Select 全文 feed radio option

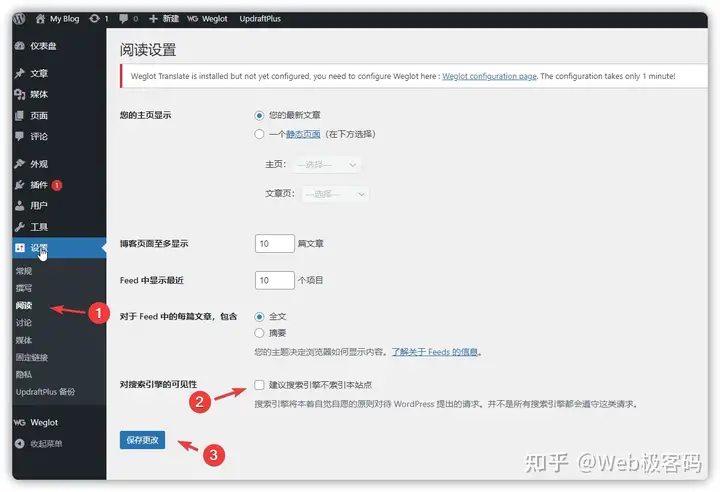point(259,317)
